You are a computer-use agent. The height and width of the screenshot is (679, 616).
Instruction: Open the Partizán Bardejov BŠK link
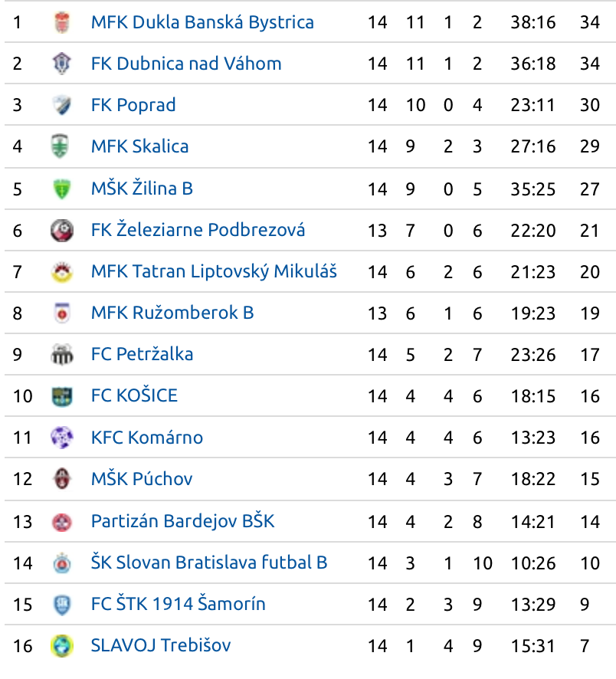pyautogui.click(x=182, y=521)
